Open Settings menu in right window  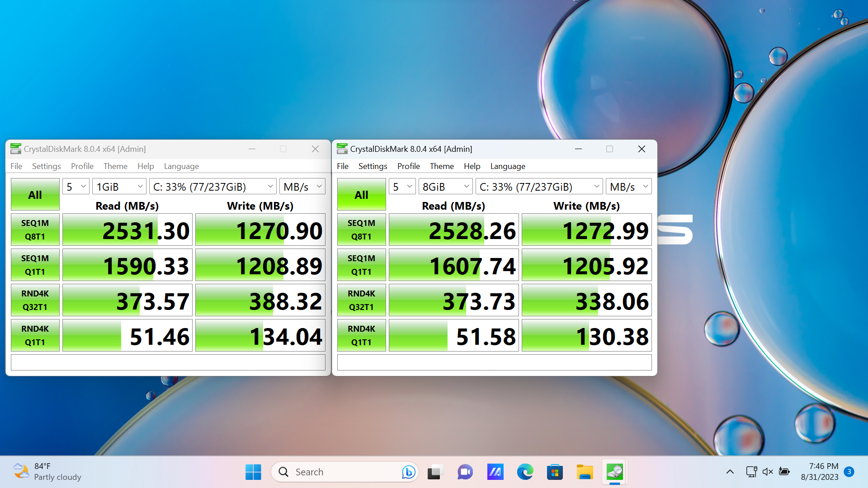click(x=373, y=166)
